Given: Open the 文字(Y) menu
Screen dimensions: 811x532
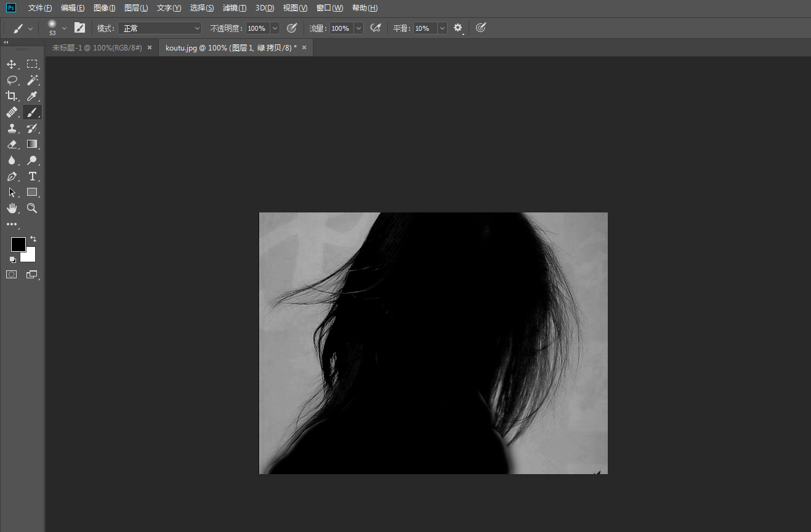Looking at the screenshot, I should coord(169,8).
